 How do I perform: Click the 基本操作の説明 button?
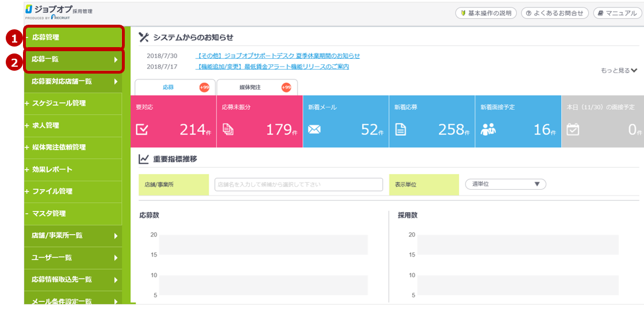pyautogui.click(x=486, y=13)
